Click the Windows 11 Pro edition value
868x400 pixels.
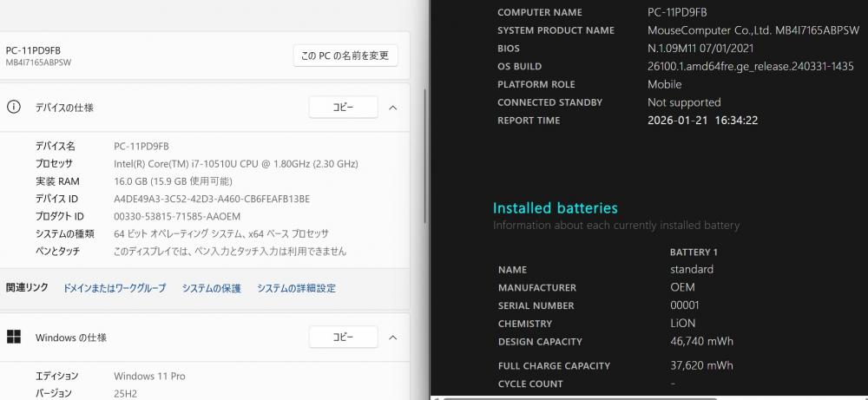149,377
